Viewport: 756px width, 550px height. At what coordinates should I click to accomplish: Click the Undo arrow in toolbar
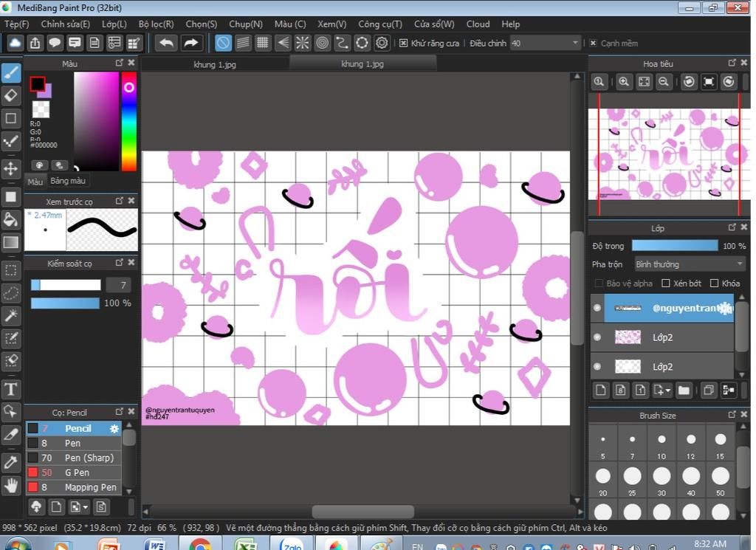[x=167, y=43]
